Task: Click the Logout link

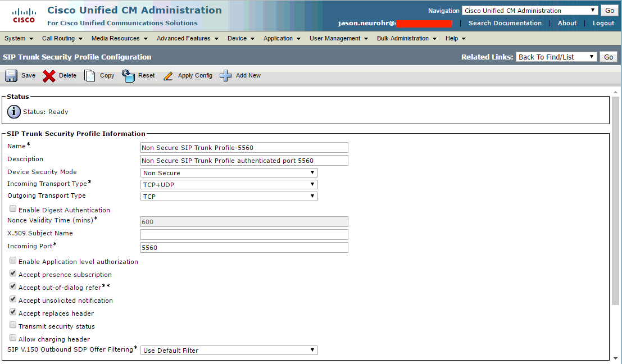Action: [x=603, y=23]
